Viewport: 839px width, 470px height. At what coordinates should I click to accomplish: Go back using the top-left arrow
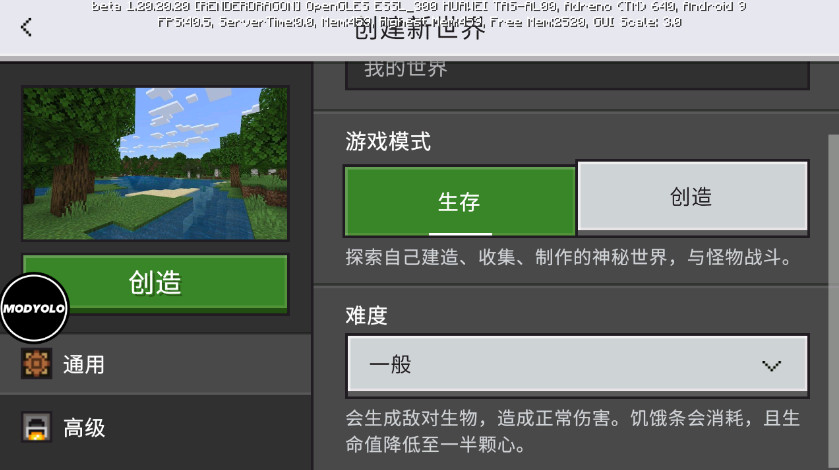(26, 27)
